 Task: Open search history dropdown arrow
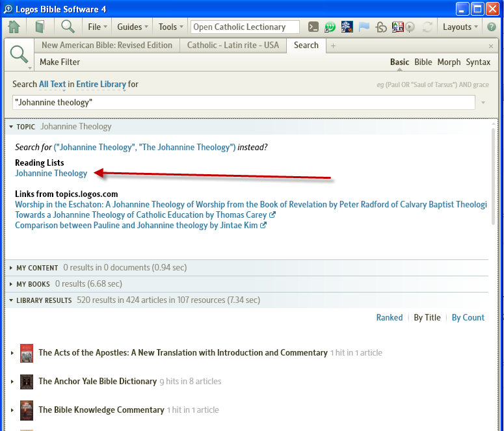coord(483,103)
